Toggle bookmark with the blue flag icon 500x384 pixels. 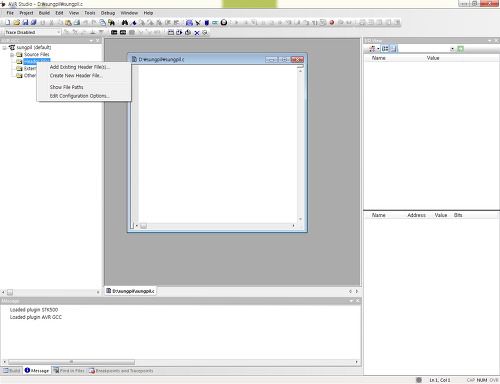point(134,22)
